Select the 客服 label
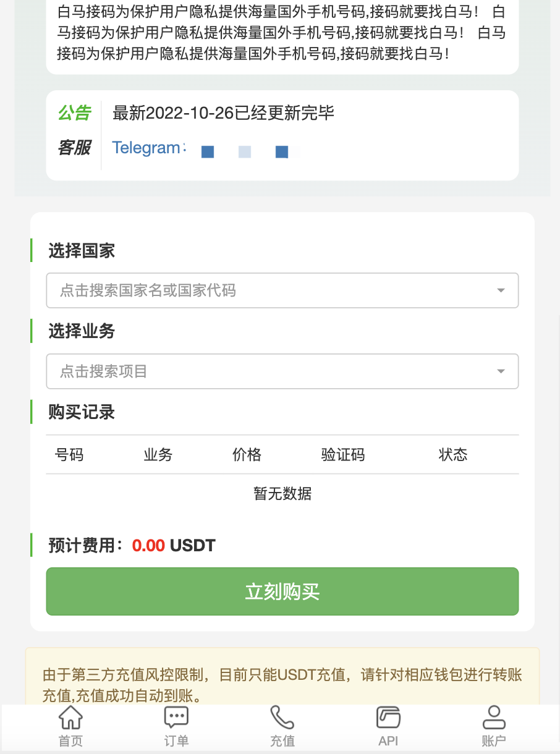560x754 pixels. (74, 148)
